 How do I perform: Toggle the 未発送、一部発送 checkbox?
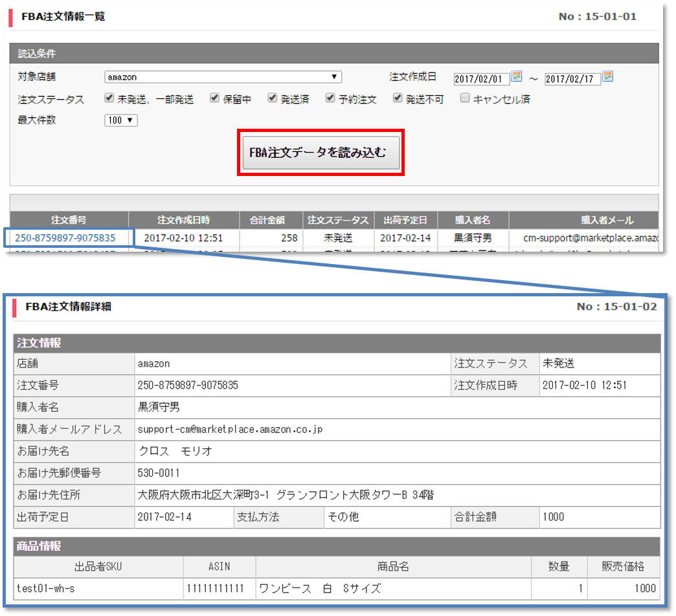(109, 98)
